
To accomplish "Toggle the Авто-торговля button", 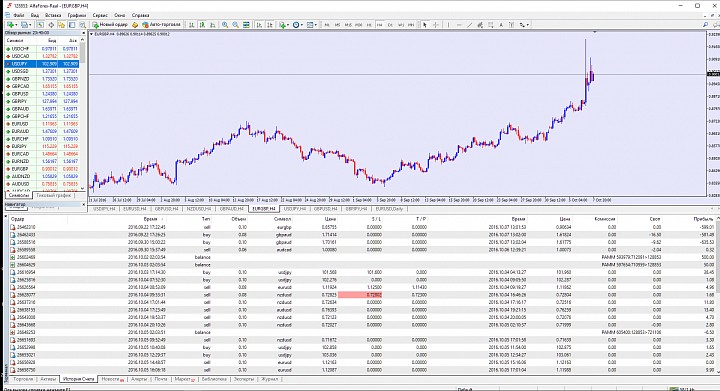I will click(x=161, y=25).
